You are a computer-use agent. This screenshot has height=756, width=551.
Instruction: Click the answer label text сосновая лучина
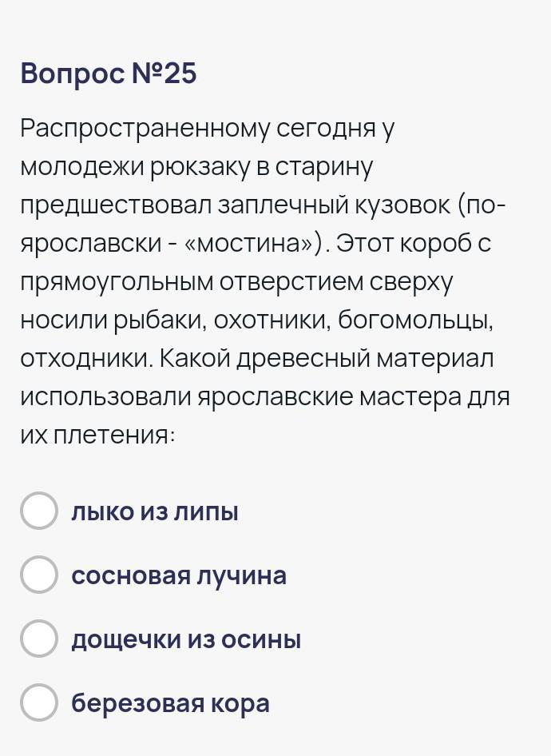coord(179,575)
